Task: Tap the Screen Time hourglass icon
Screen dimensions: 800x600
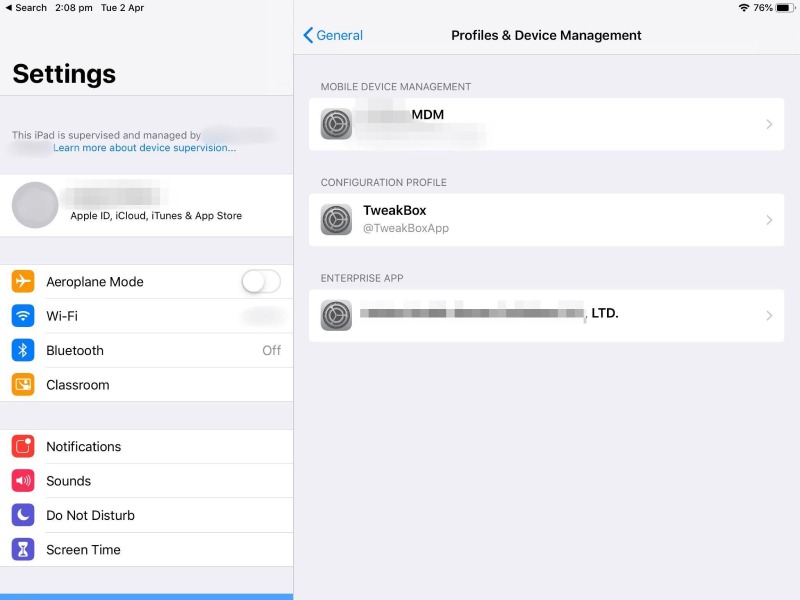Action: coord(23,550)
